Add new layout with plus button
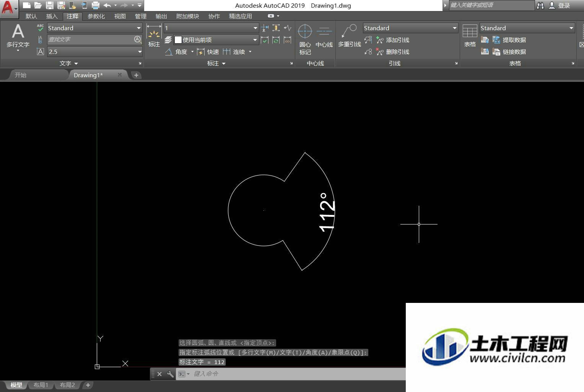584x392 pixels. [88, 385]
